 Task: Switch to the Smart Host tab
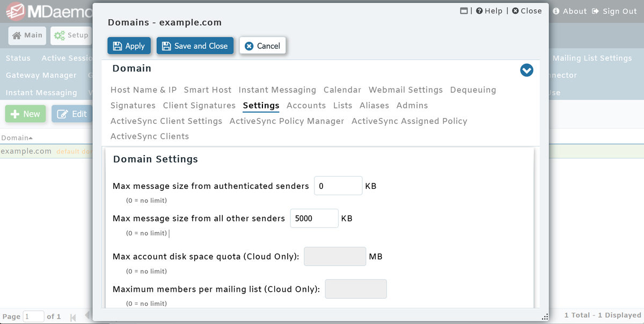(x=208, y=90)
